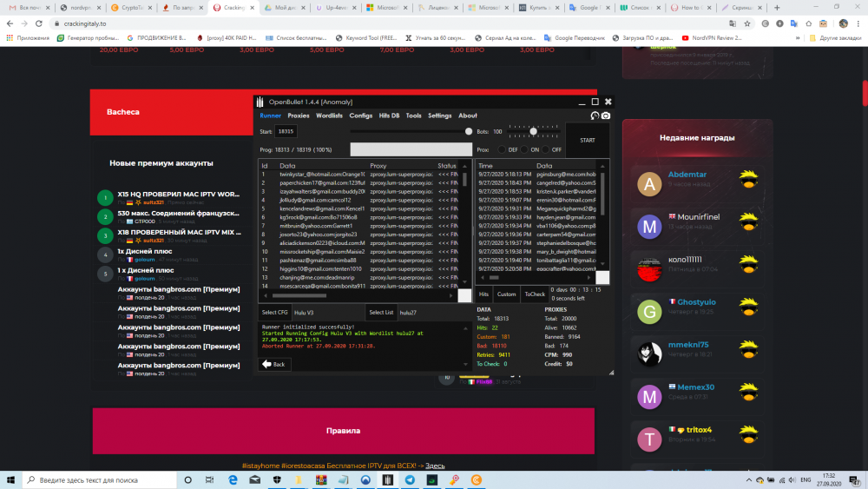Viewport: 868px width, 489px height.
Task: Click the Start number input field
Action: (286, 131)
